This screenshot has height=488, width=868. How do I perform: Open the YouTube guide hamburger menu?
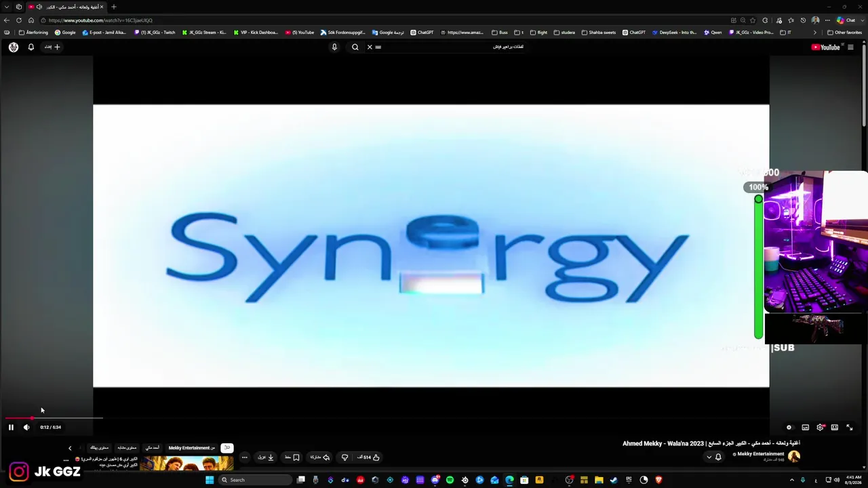pyautogui.click(x=850, y=47)
